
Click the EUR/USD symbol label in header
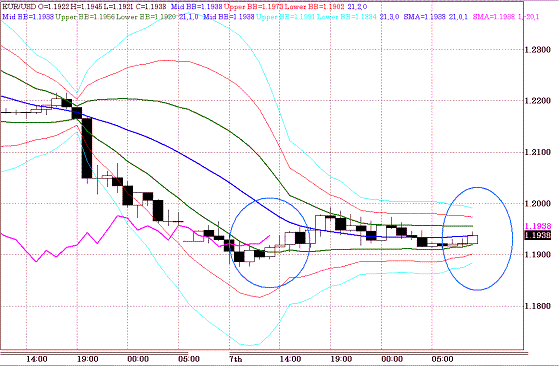(x=18, y=7)
